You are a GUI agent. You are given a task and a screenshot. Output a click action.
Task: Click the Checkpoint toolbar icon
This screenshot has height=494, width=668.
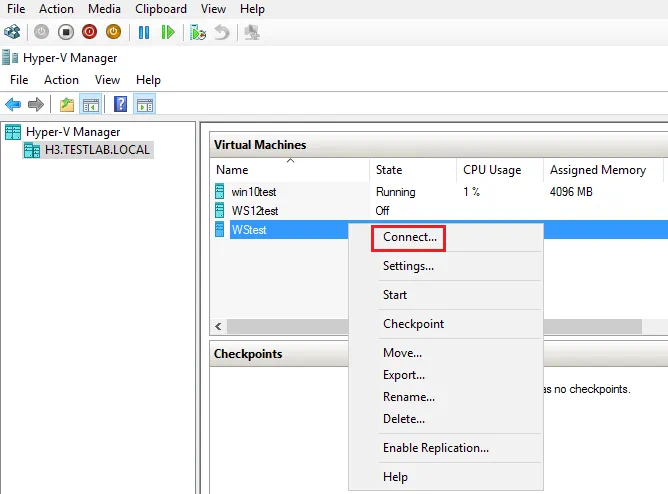[198, 32]
